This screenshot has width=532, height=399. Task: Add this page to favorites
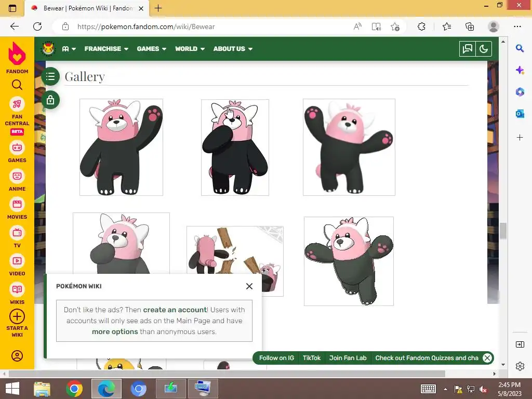tap(395, 26)
